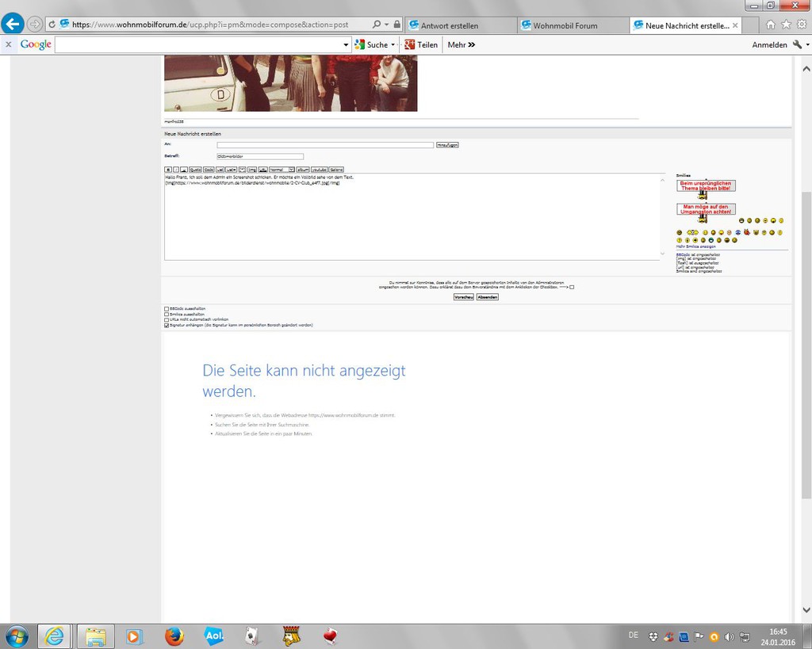Close the Google toolbar with the X
812x649 pixels.
pyautogui.click(x=8, y=44)
